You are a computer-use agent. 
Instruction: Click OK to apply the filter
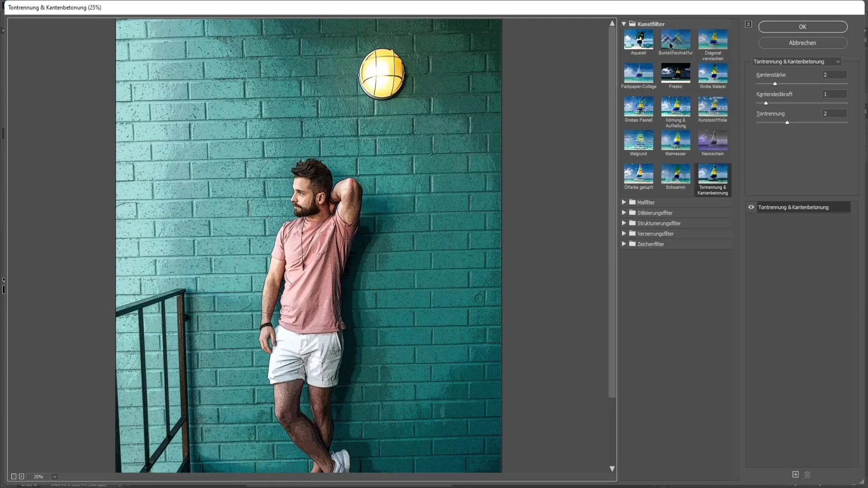tap(802, 27)
